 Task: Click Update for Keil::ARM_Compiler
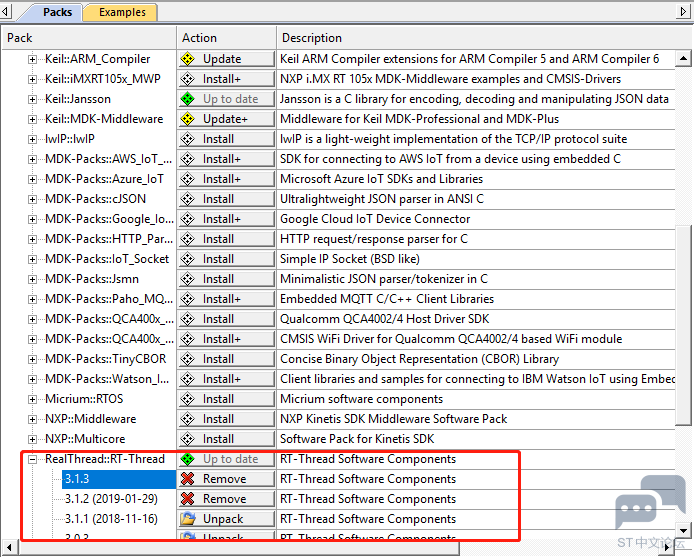[227, 59]
